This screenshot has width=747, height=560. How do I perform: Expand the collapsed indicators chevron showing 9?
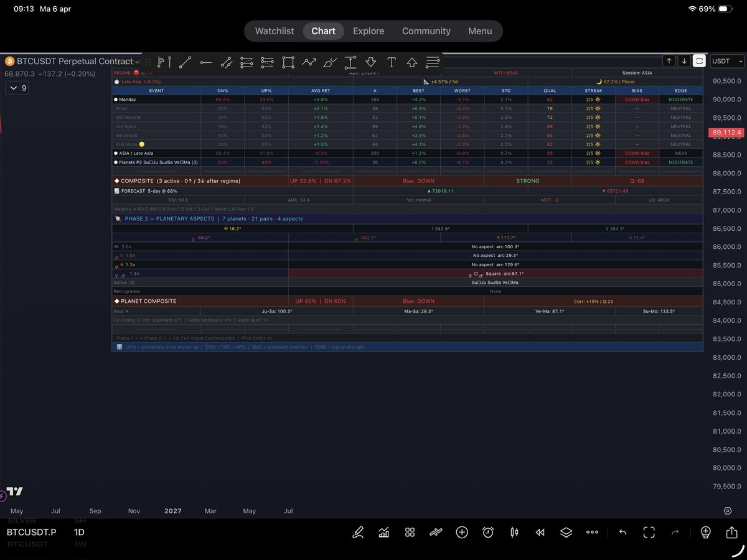pos(17,88)
